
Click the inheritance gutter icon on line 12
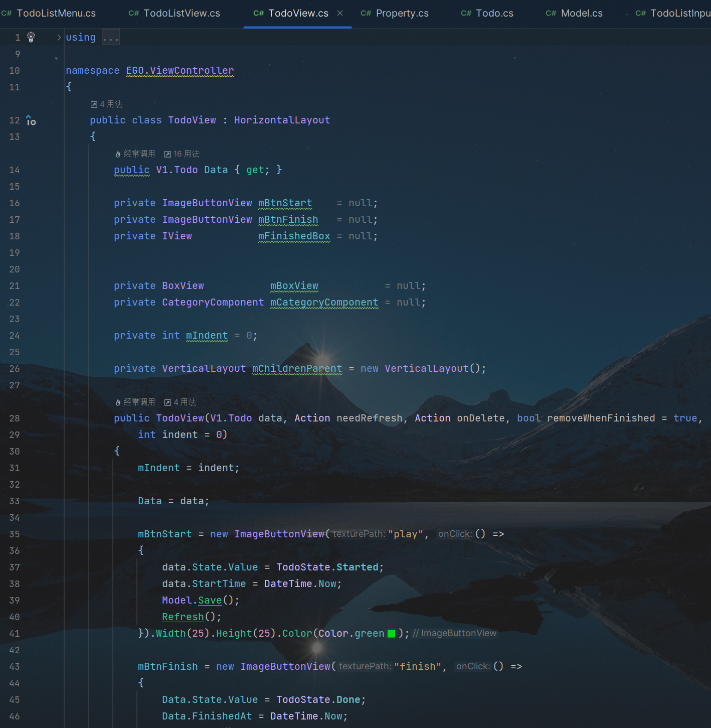click(x=31, y=120)
